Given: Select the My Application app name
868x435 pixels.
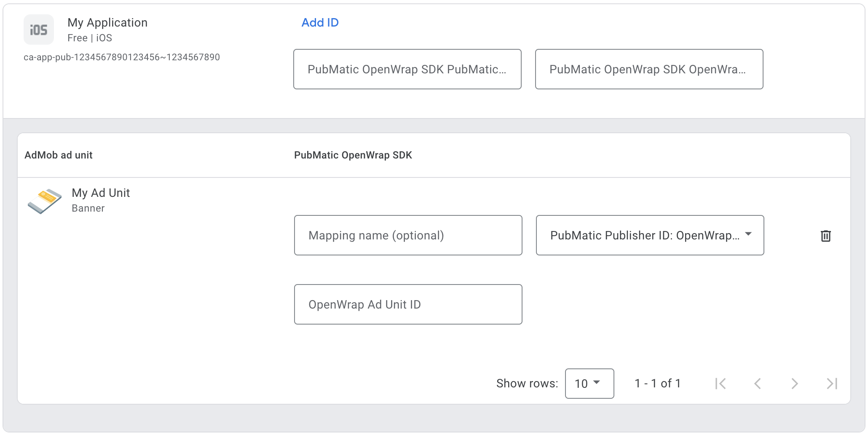Looking at the screenshot, I should coord(107,23).
